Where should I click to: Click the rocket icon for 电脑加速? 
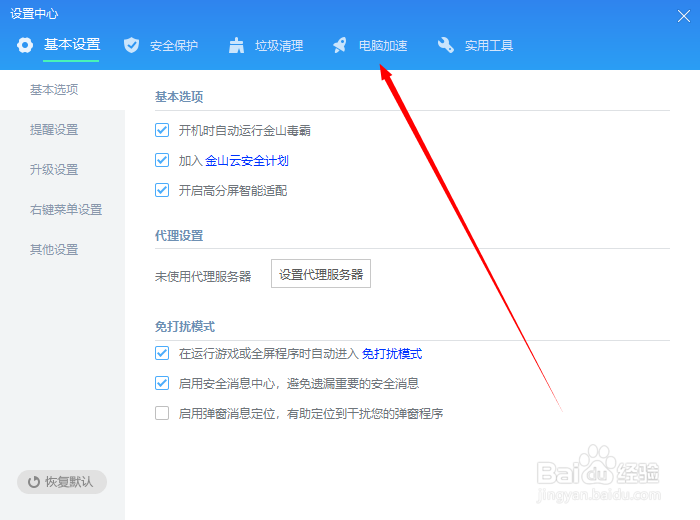tap(340, 45)
